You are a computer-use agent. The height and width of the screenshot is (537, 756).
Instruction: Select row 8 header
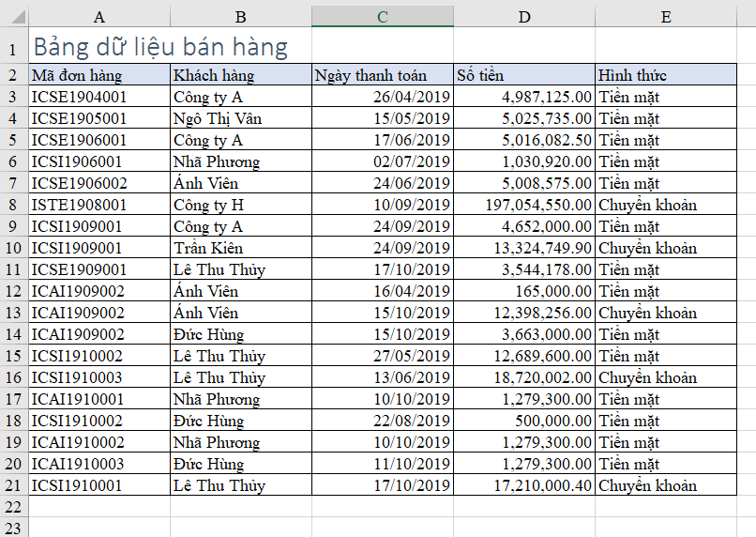click(14, 205)
